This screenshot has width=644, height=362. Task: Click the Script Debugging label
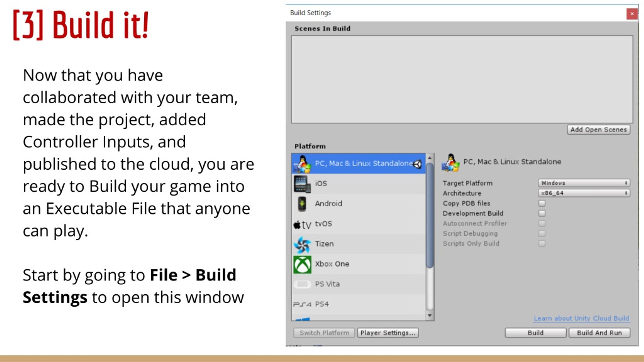(x=470, y=234)
